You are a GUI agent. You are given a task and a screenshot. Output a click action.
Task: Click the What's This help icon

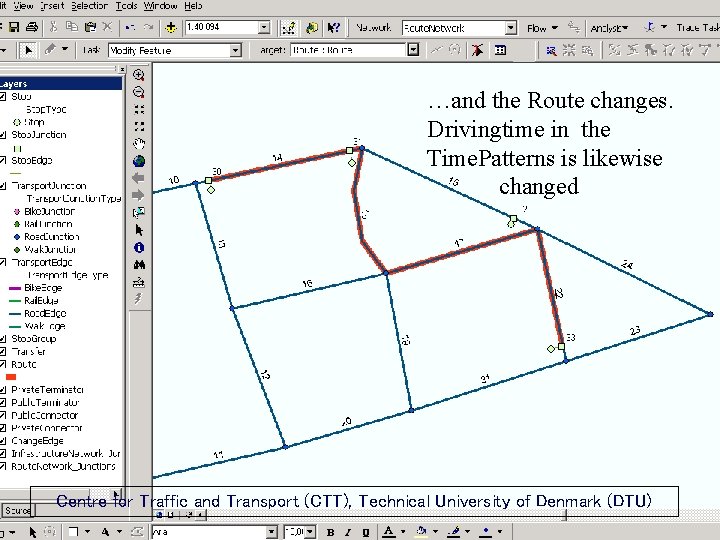tap(333, 28)
